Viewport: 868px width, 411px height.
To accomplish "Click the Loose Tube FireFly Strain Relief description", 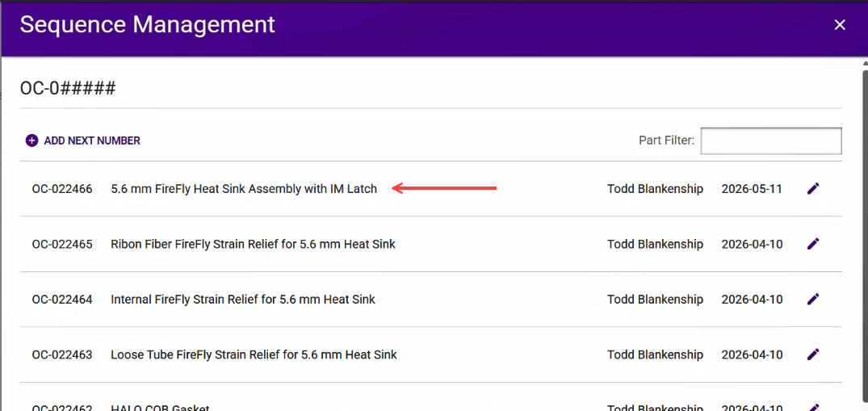I will coord(254,354).
